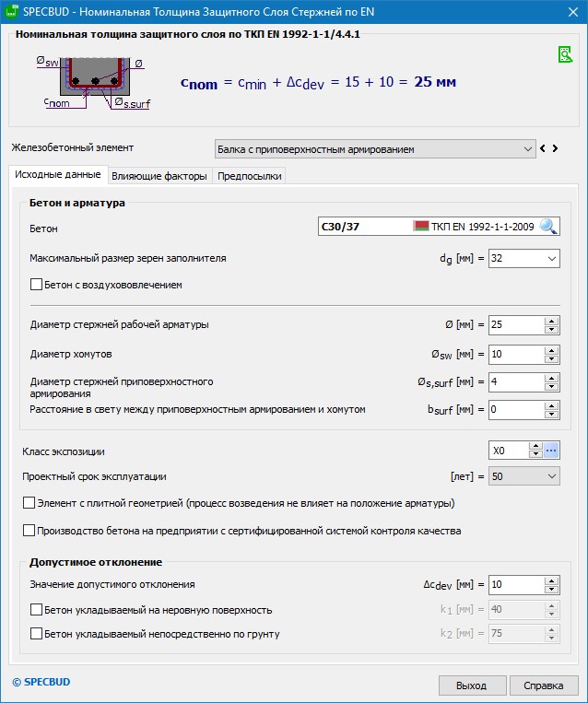Enable Бетон с воздухововлечением checkbox
Viewport: 588px width, 703px height.
coord(38,286)
